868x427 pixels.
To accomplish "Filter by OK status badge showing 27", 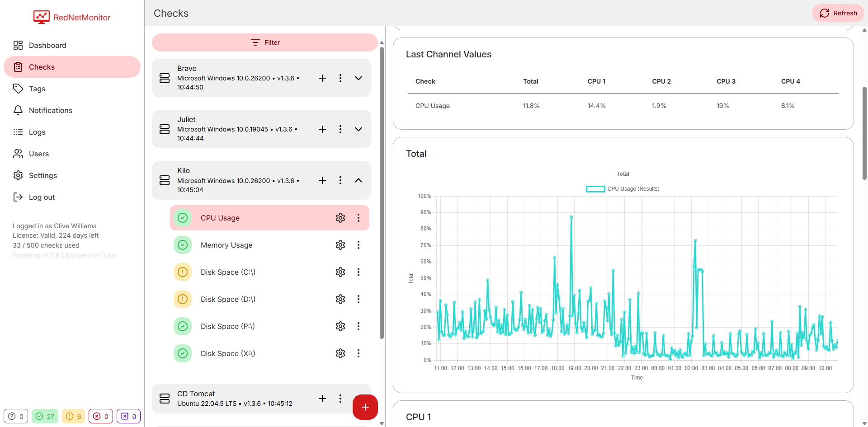I will coord(45,416).
